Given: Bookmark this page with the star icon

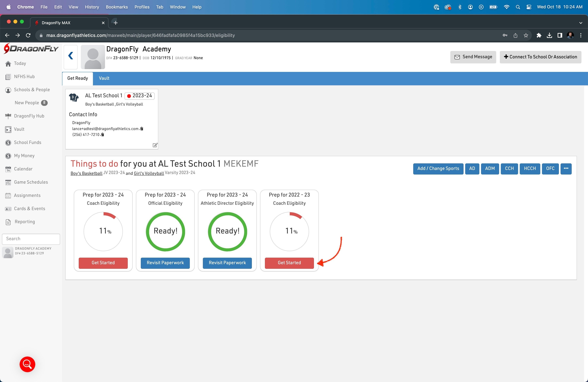Looking at the screenshot, I should point(526,35).
